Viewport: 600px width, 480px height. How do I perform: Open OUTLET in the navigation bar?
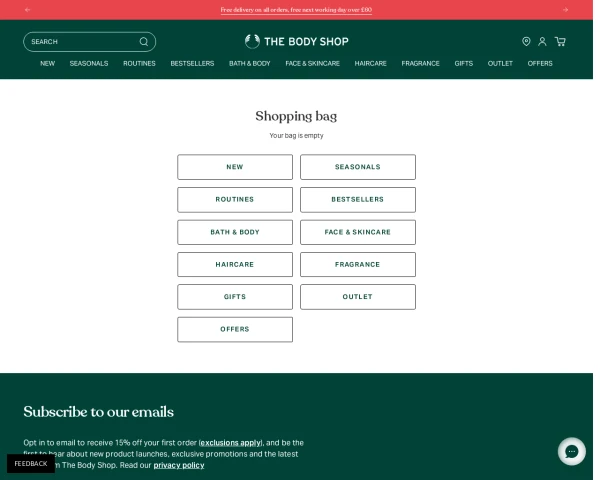point(500,64)
